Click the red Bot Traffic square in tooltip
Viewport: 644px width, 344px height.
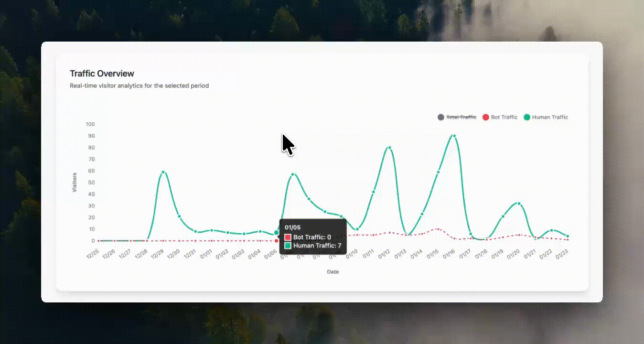288,237
